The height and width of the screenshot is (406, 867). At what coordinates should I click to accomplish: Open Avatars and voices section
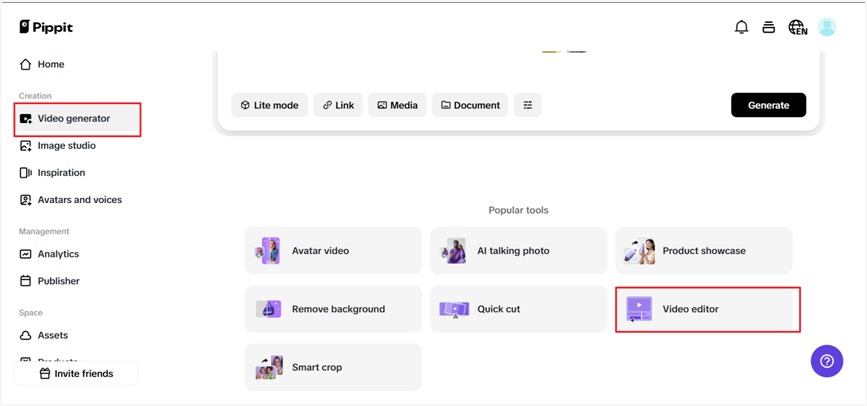click(79, 200)
